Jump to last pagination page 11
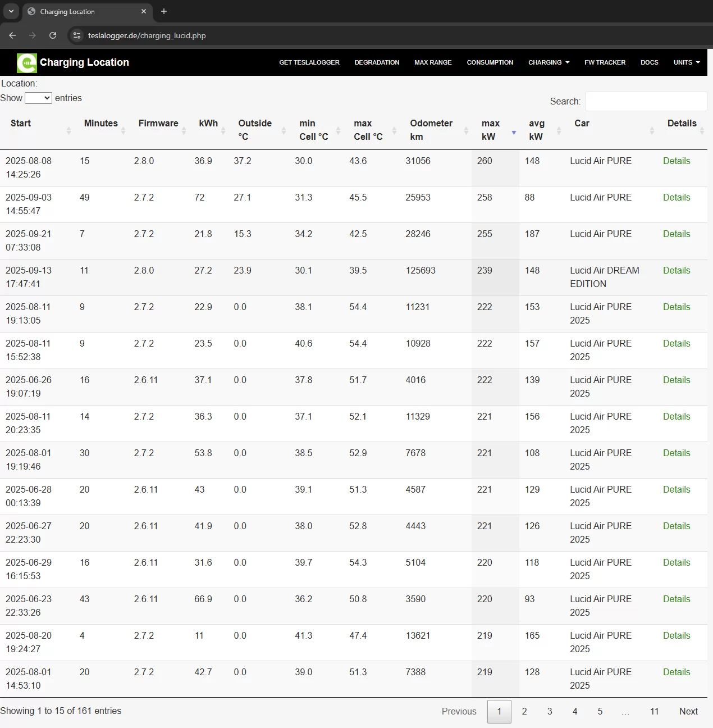Viewport: 713px width, 728px height. click(x=654, y=711)
